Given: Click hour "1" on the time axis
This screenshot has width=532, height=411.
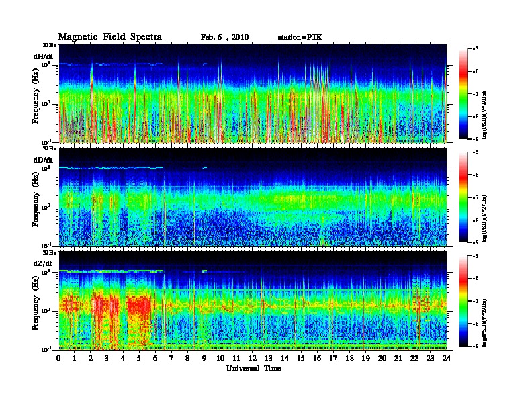Looking at the screenshot, I should coord(75,359).
